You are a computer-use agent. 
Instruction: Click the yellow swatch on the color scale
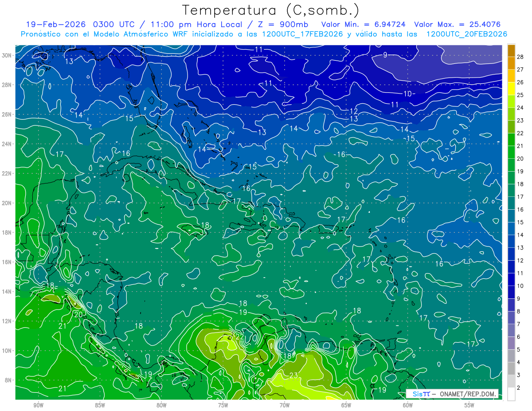[511, 89]
